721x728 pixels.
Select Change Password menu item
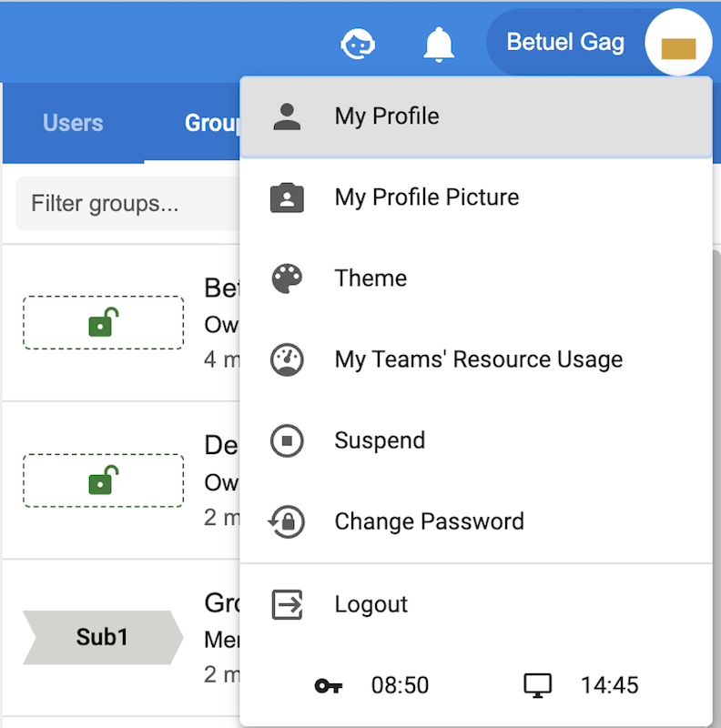point(429,521)
